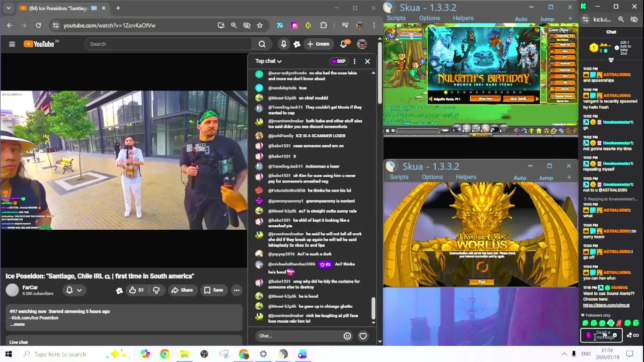
Task: Click the 0XP points badge in chat
Action: [339, 61]
